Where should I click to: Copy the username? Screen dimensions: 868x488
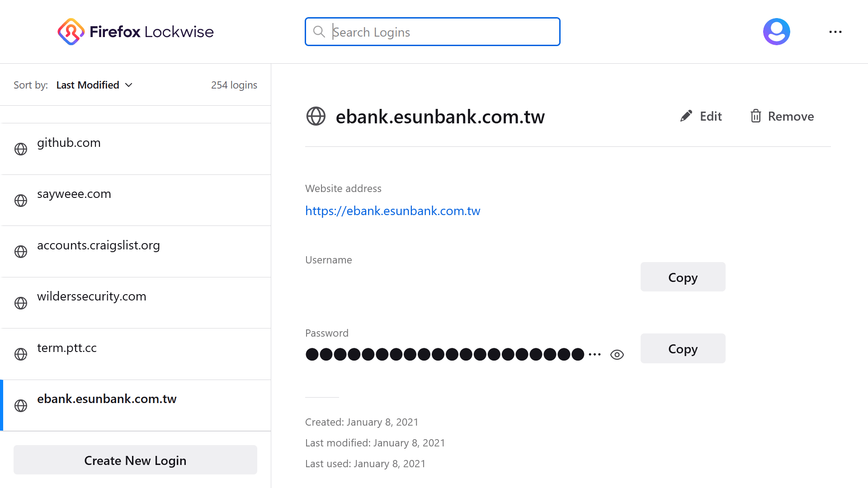pyautogui.click(x=683, y=277)
